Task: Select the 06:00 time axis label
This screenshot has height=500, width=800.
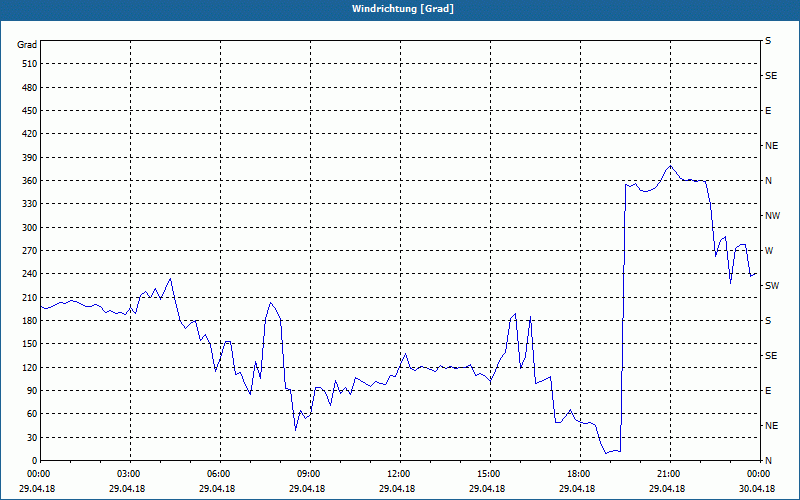Action: pos(220,473)
